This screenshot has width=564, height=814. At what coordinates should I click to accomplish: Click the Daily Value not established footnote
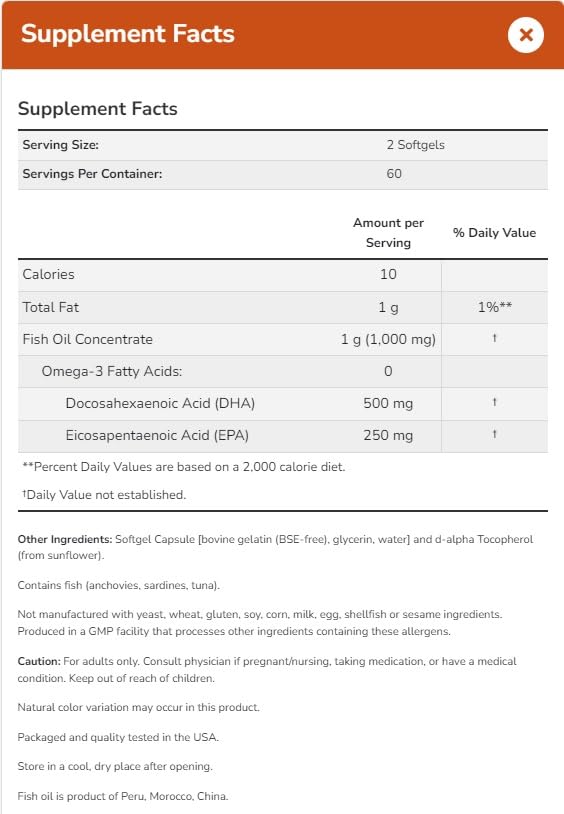pyautogui.click(x=104, y=495)
